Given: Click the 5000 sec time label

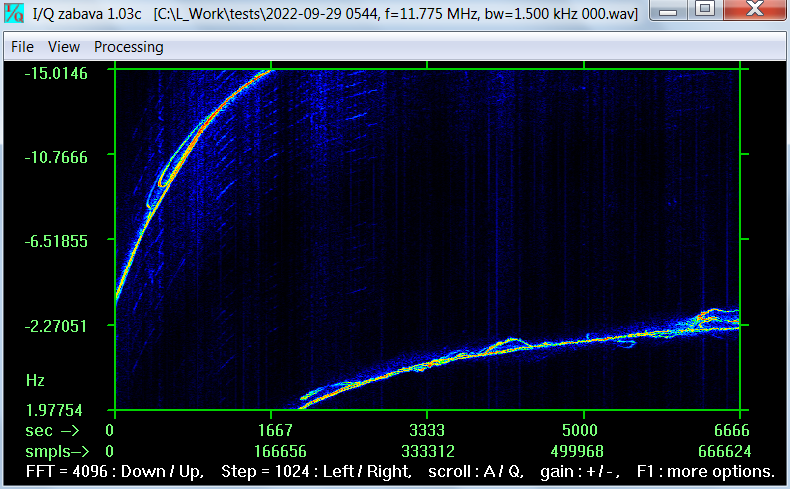Looking at the screenshot, I should point(580,431).
